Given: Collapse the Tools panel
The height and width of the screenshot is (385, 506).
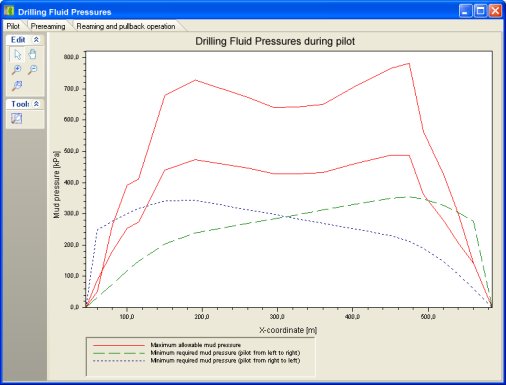Looking at the screenshot, I should pos(36,104).
